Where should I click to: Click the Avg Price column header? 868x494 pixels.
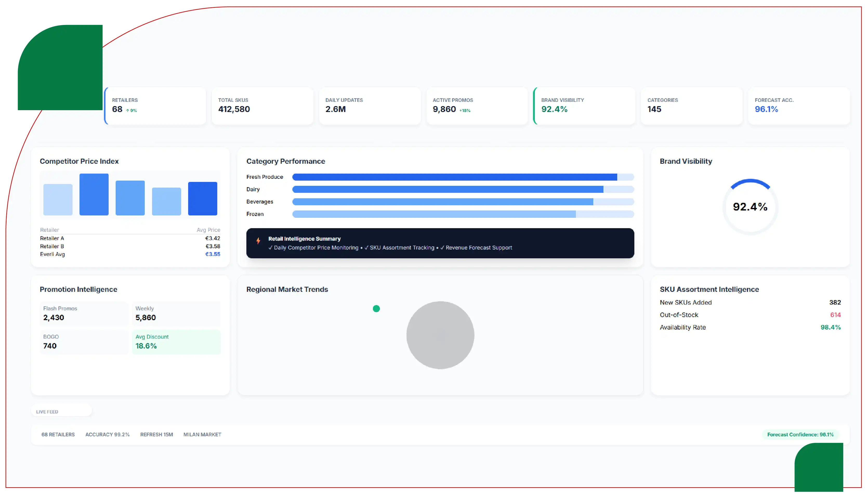pos(208,230)
